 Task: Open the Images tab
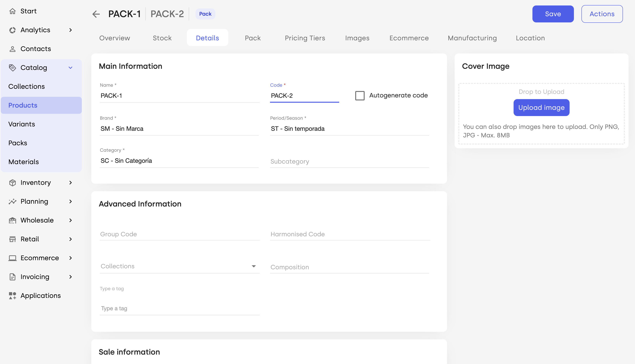coord(357,38)
